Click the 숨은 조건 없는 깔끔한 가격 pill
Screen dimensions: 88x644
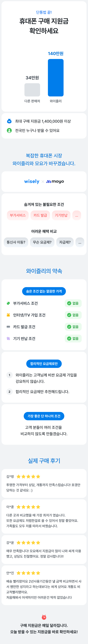[44, 291]
